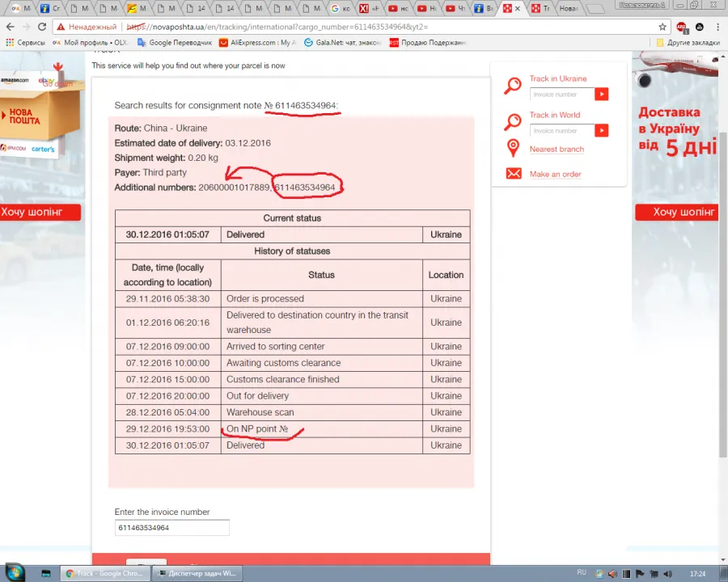Open the Nearest branch link
Image resolution: width=728 pixels, height=582 pixels.
pyautogui.click(x=557, y=149)
